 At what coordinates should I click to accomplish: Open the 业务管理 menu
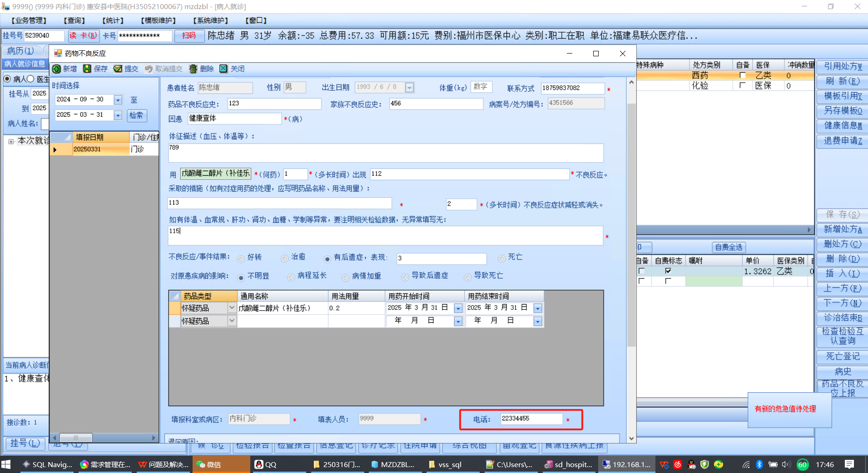click(x=29, y=20)
